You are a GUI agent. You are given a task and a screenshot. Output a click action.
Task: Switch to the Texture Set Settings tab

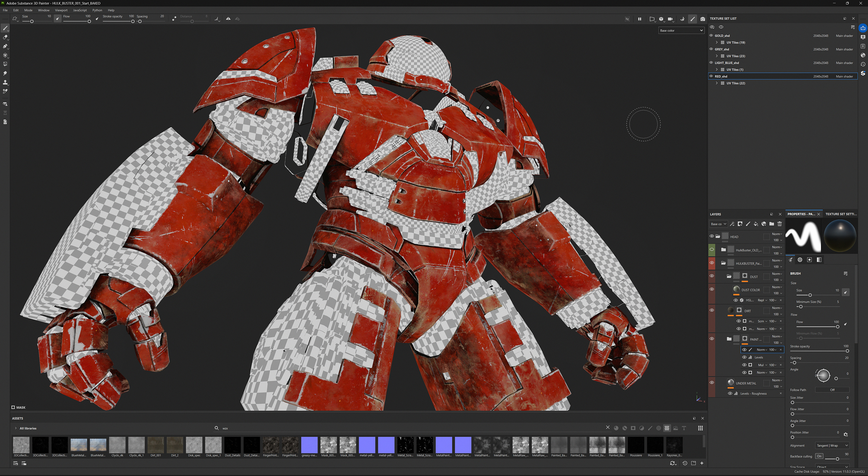[x=841, y=214]
